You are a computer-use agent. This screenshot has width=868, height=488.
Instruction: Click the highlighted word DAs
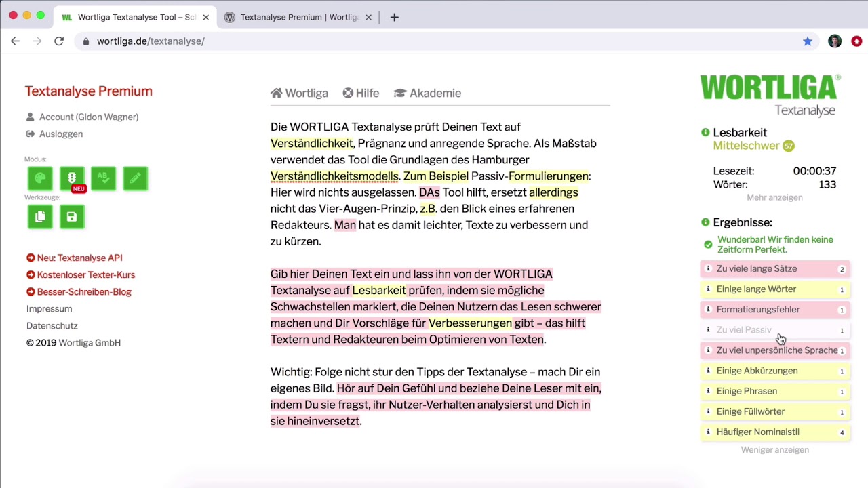point(429,192)
